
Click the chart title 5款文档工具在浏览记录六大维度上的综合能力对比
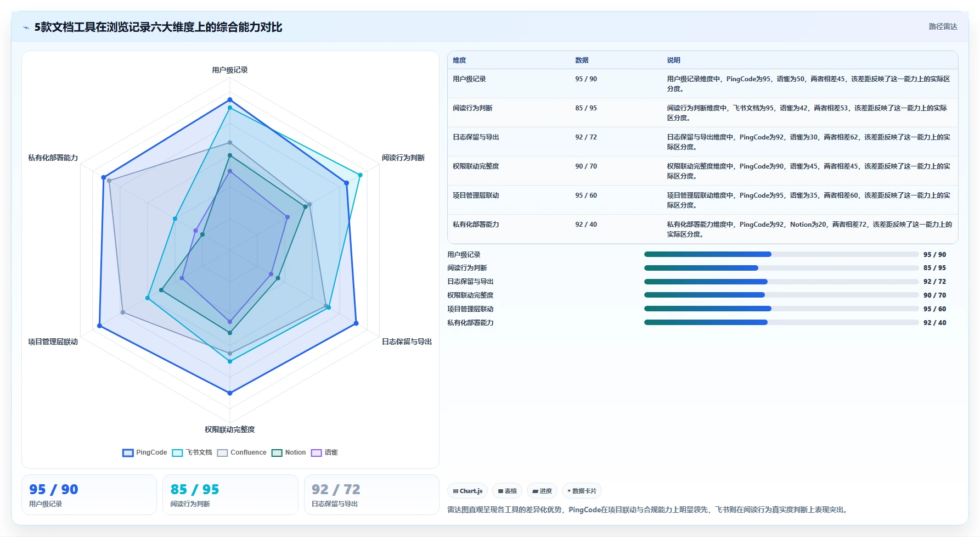[158, 27]
